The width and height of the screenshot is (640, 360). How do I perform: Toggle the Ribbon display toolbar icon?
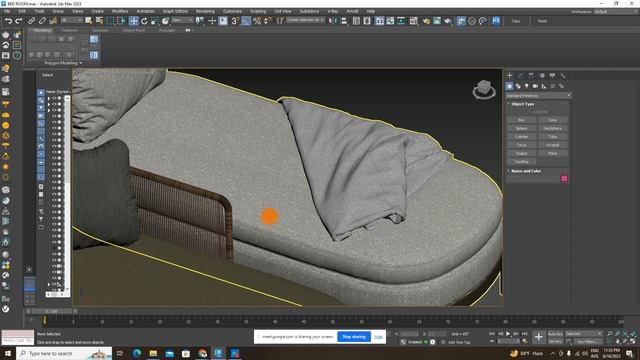coord(380,21)
